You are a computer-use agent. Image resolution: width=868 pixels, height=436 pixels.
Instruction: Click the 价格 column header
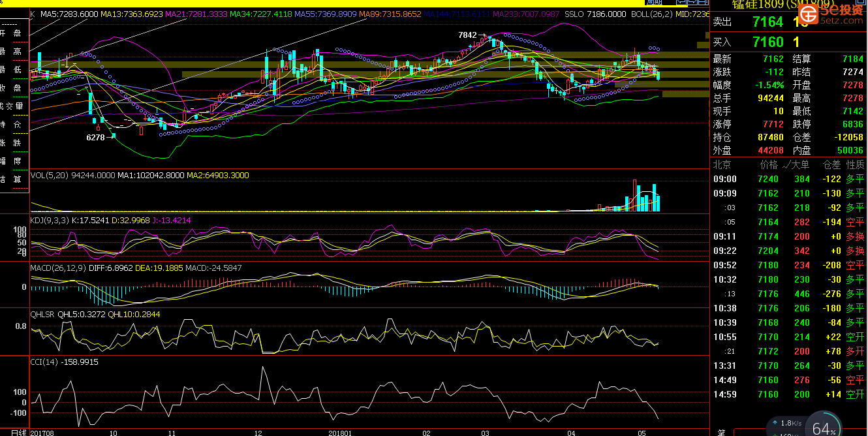[x=769, y=164]
